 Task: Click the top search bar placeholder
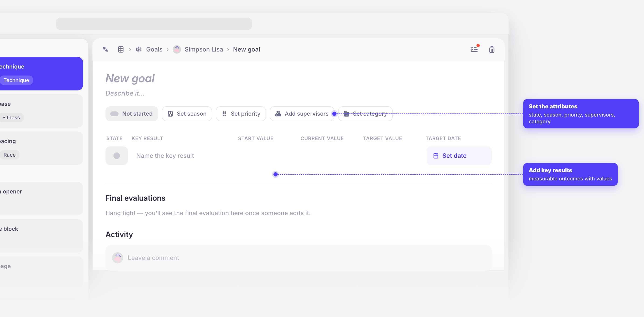pyautogui.click(x=154, y=24)
